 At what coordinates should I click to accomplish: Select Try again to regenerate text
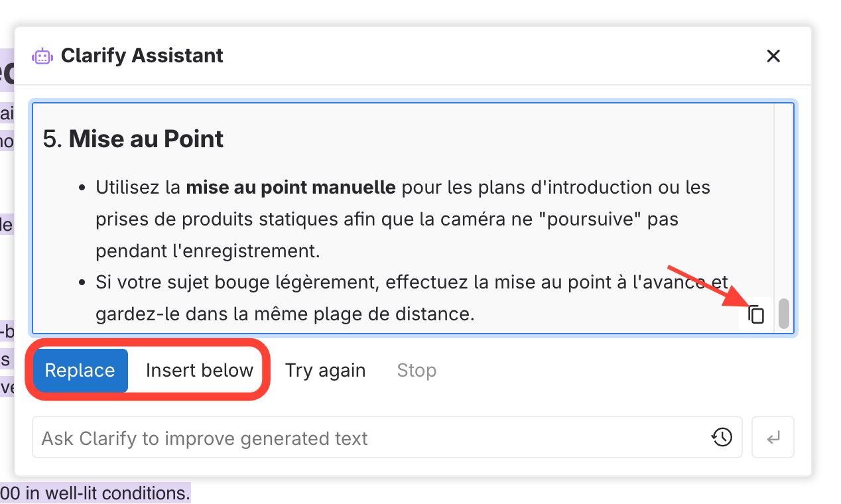[x=325, y=371]
